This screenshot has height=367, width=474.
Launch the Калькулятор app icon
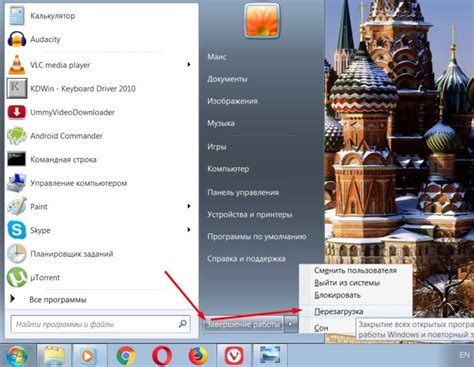click(17, 16)
